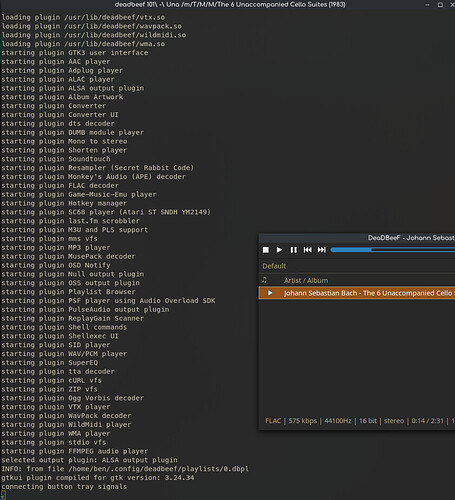Skip to the next track

(x=322, y=250)
